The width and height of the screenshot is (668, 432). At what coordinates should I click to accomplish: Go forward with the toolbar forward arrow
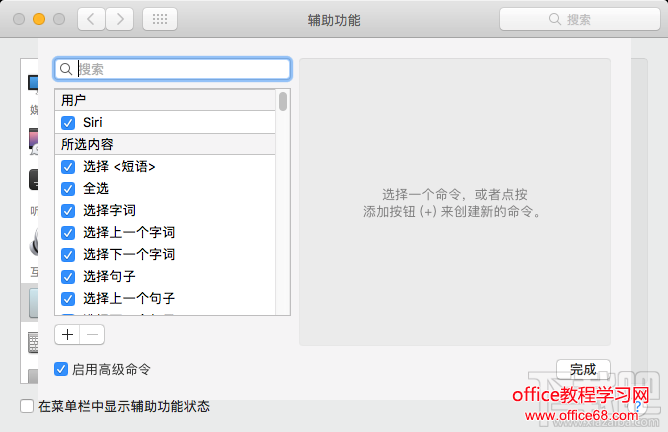point(120,19)
